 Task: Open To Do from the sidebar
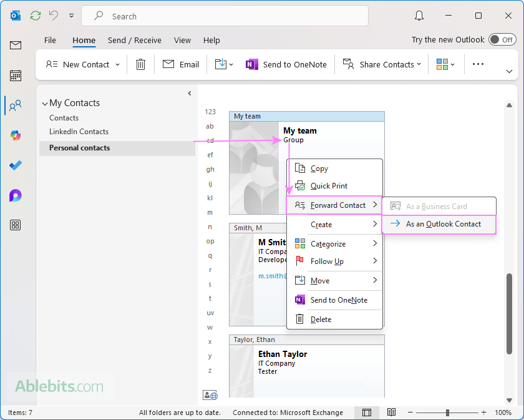click(x=16, y=165)
